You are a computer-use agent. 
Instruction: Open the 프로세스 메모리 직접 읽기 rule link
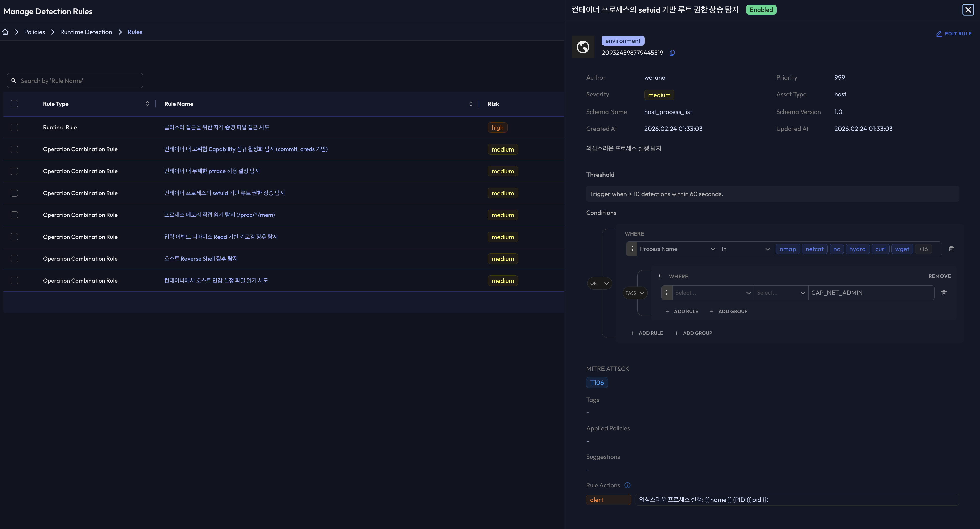219,215
